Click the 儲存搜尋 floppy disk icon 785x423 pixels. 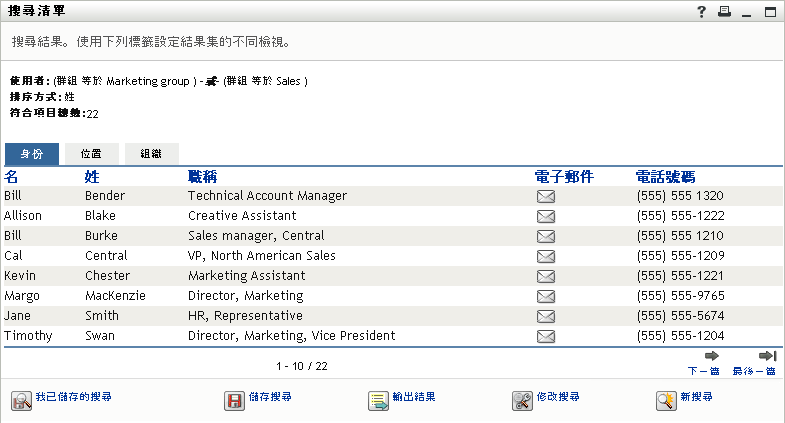point(235,400)
